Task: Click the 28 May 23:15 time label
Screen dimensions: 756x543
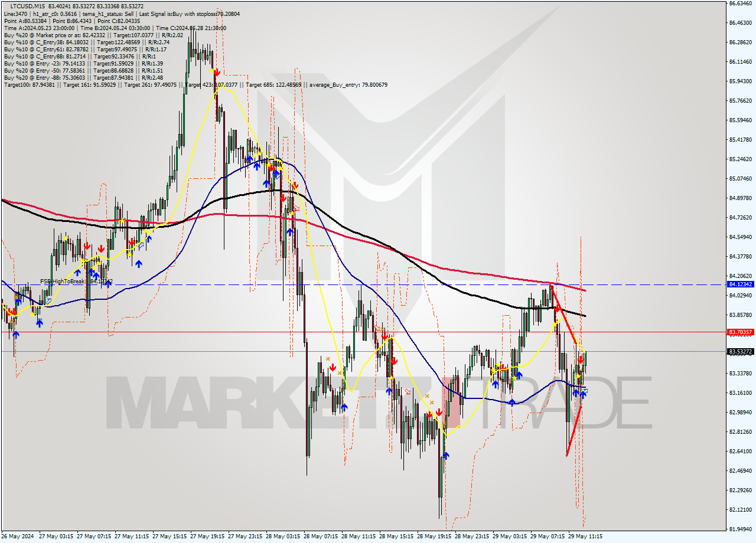Action: [472, 537]
